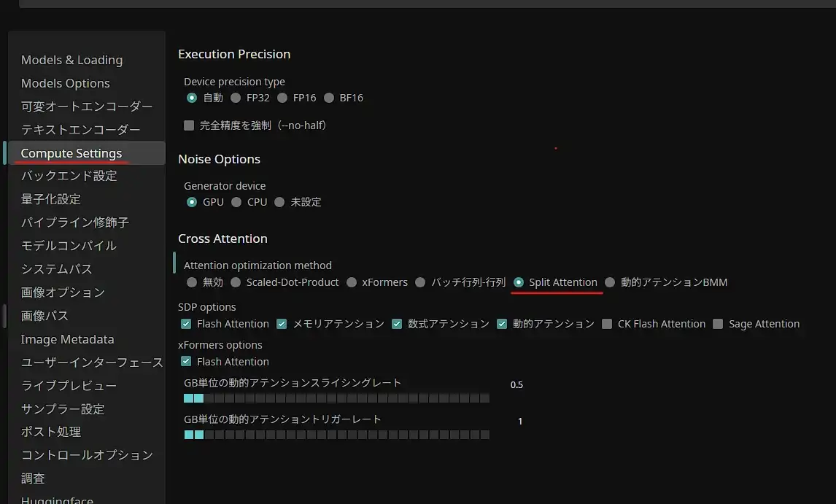Pick xFormers as attention optimization method

click(352, 282)
